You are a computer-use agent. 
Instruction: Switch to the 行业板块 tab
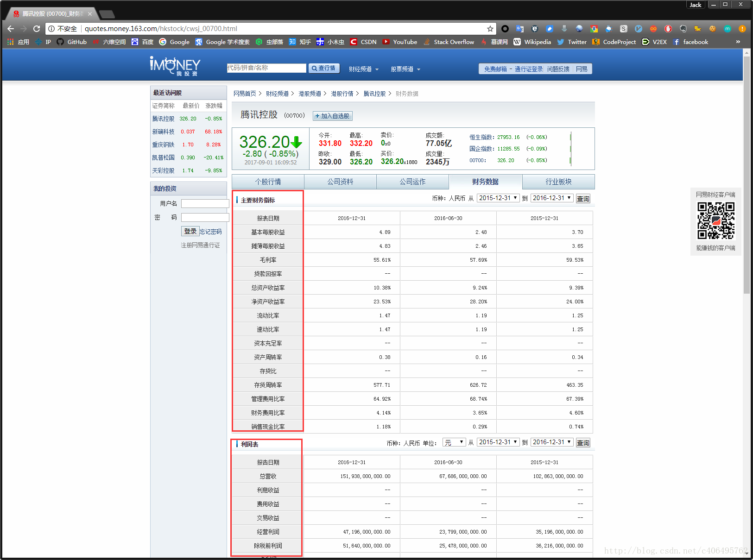(x=558, y=182)
